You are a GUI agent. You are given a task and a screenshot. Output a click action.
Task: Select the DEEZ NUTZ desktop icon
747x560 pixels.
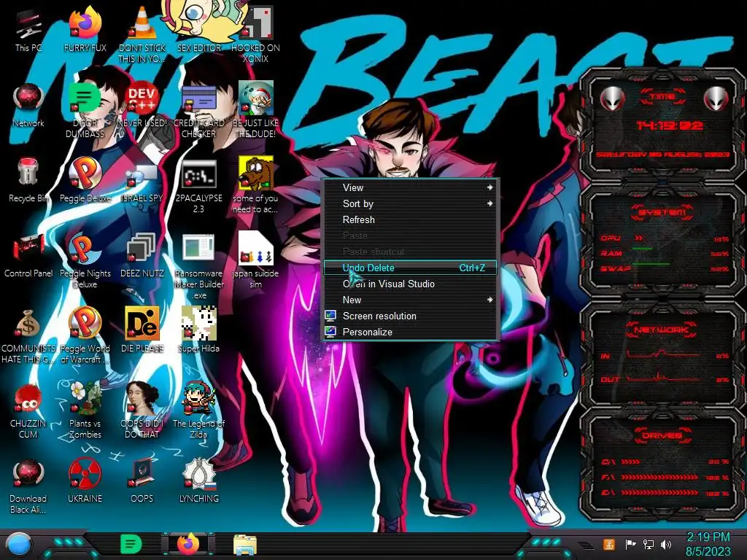click(x=142, y=255)
